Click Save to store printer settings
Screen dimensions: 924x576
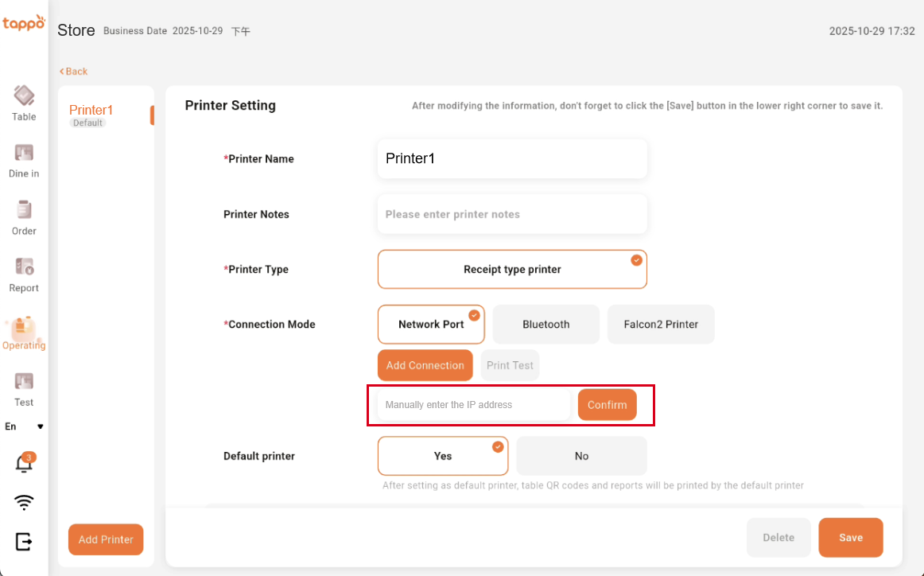coord(850,538)
